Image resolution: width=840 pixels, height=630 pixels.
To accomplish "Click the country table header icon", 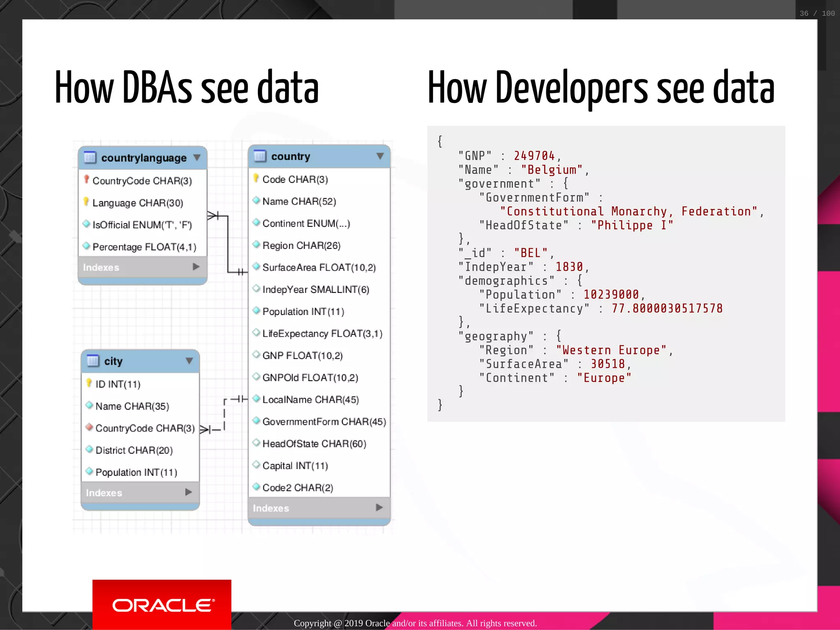I will [260, 156].
